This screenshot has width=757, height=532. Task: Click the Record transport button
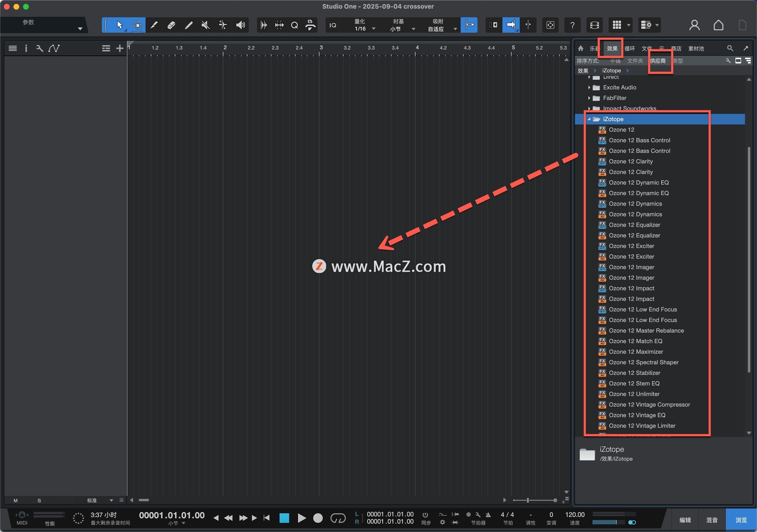point(318,518)
